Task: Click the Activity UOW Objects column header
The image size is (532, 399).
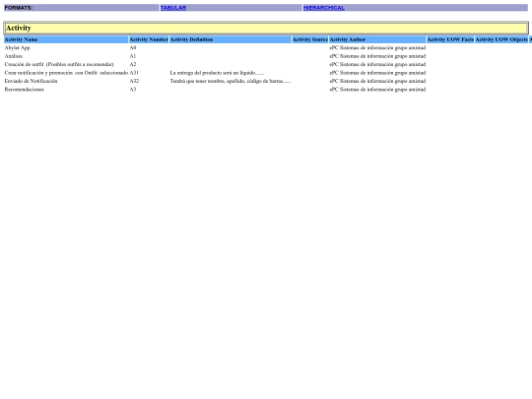Action: coord(501,39)
